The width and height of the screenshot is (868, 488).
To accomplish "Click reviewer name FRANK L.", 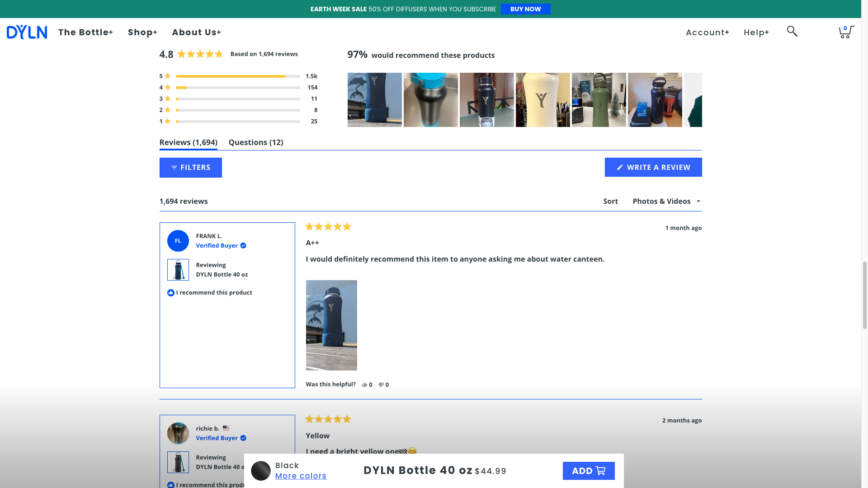I will click(209, 236).
